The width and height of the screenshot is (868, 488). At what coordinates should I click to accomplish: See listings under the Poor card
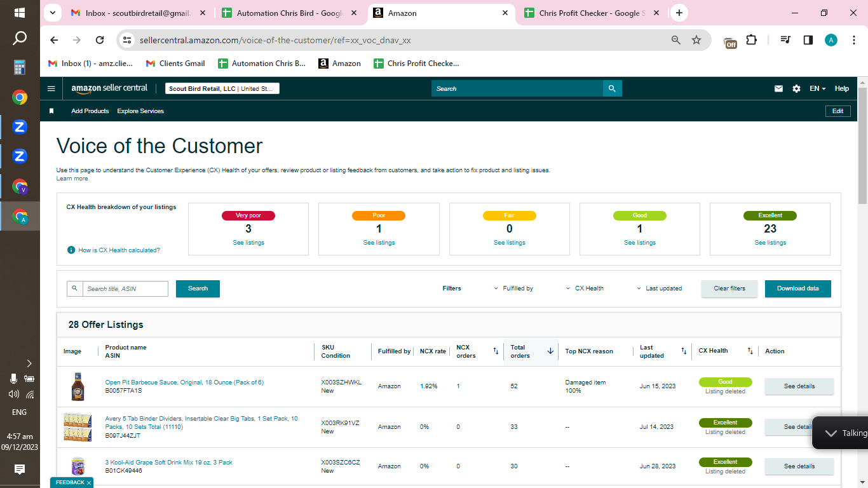(x=379, y=243)
